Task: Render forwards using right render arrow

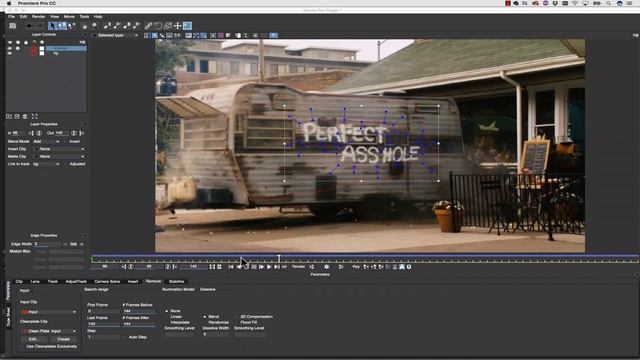Action: tap(341, 267)
